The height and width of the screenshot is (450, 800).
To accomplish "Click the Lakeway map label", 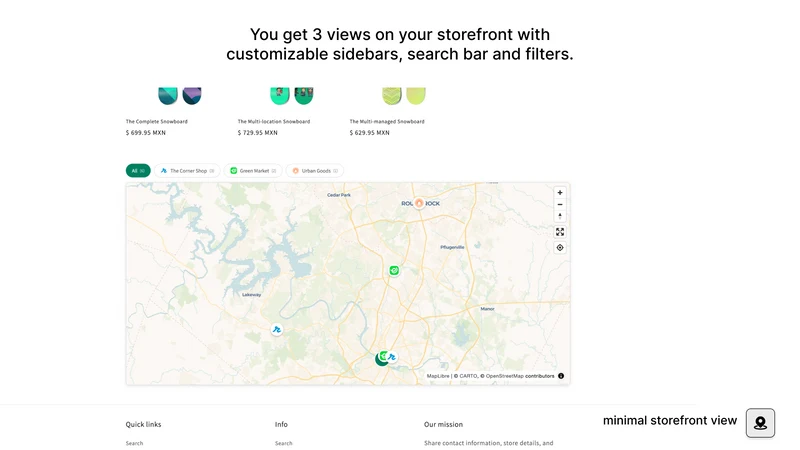I will (x=252, y=295).
